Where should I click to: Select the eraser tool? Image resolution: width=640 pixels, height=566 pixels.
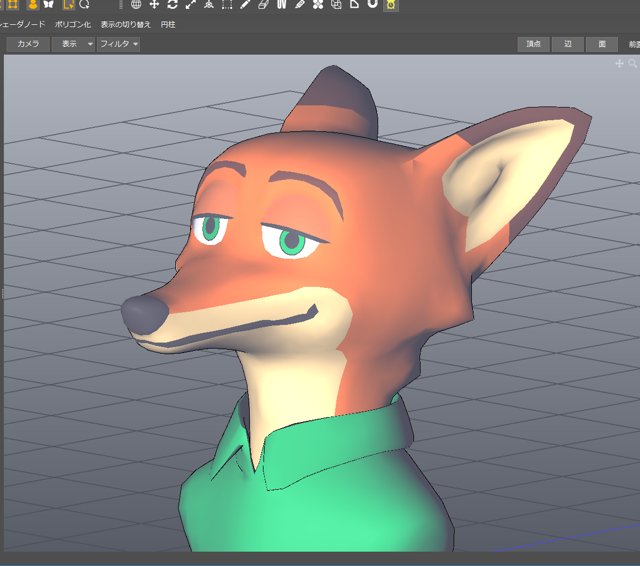pos(263,4)
